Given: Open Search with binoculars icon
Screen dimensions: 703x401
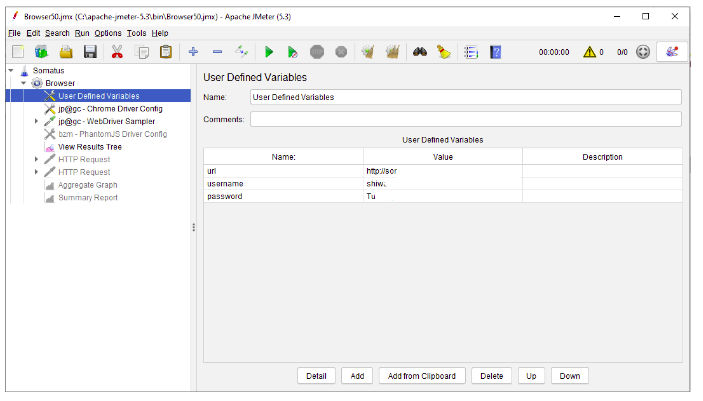Looking at the screenshot, I should (420, 52).
